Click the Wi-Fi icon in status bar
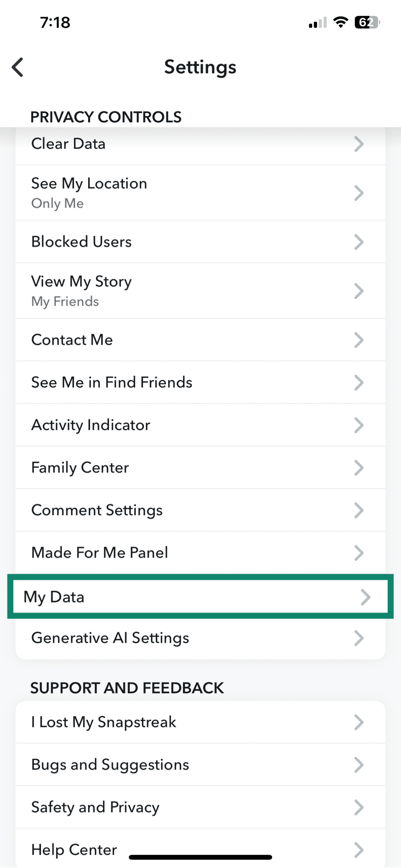The image size is (401, 868). [x=340, y=22]
